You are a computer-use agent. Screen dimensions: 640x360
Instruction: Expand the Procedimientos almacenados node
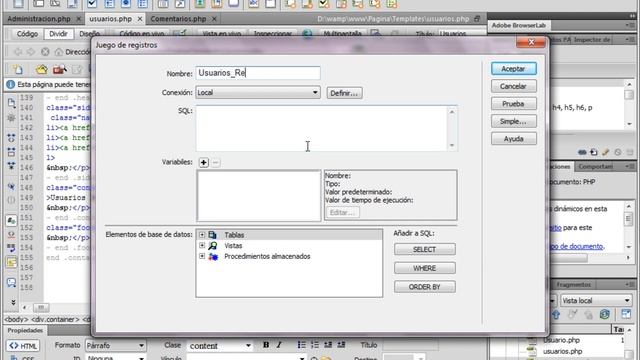[x=202, y=256]
